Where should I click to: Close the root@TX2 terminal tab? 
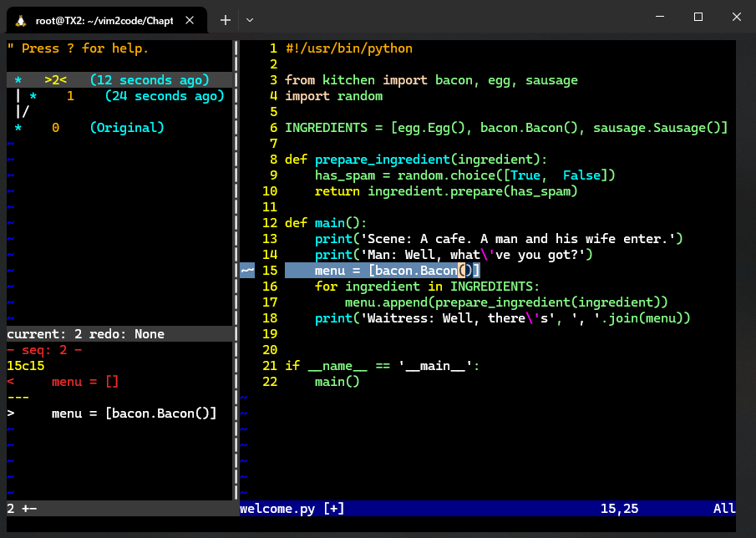[190, 20]
